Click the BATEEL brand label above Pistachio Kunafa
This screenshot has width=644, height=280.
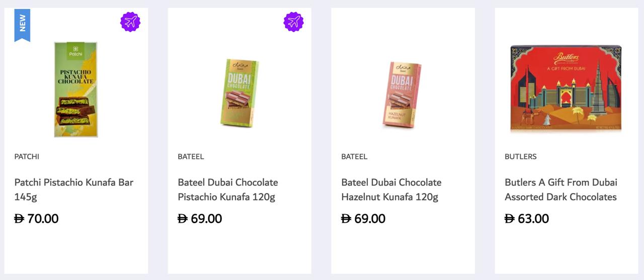tap(191, 156)
